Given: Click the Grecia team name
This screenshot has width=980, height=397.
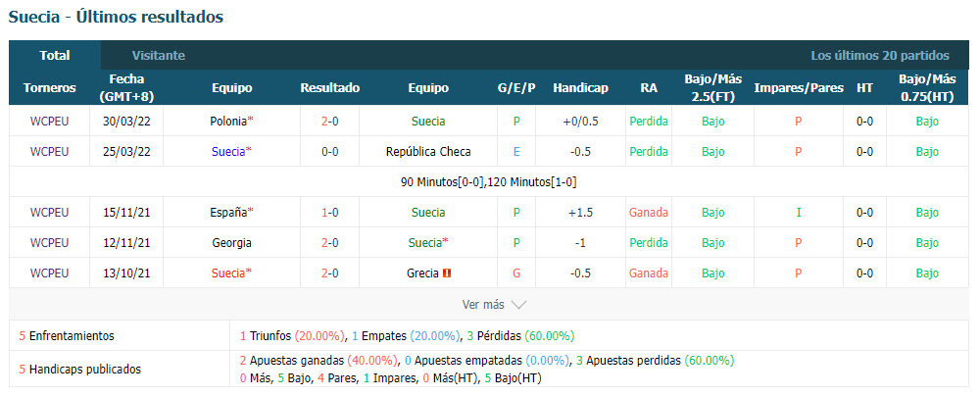Looking at the screenshot, I should tap(423, 273).
